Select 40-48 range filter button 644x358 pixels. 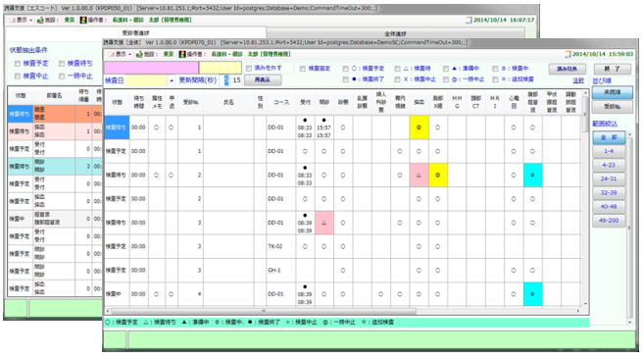click(x=609, y=206)
